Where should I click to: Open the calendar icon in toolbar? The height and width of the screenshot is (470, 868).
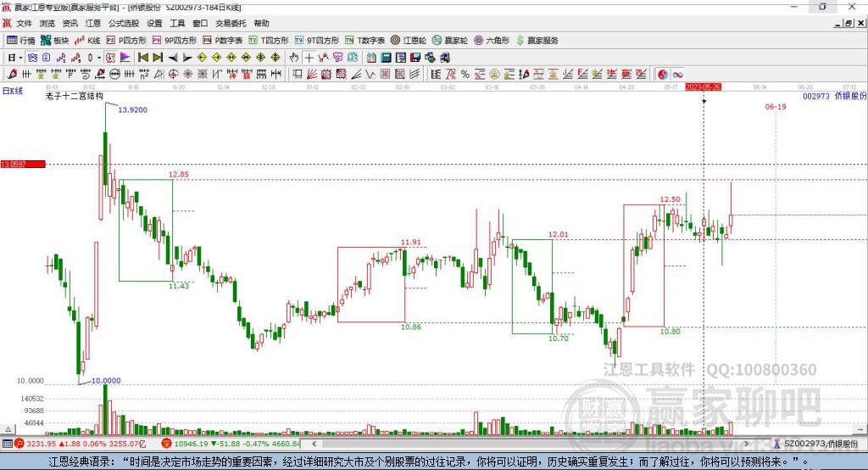371,58
